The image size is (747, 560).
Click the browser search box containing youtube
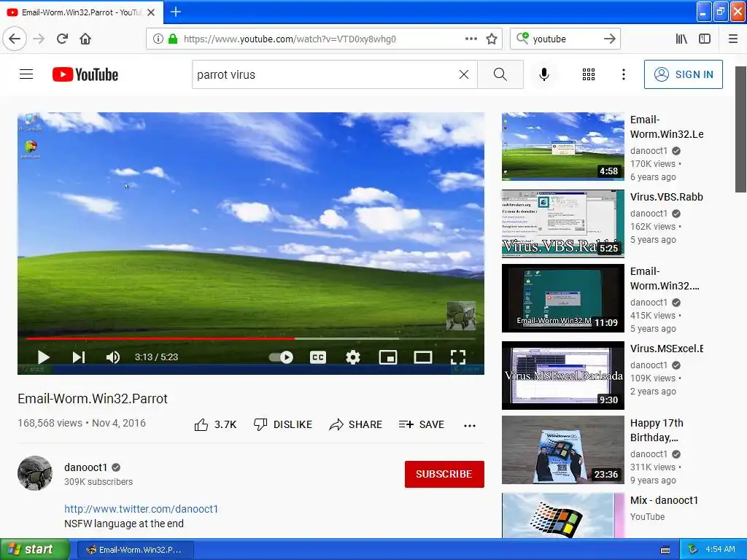point(565,39)
